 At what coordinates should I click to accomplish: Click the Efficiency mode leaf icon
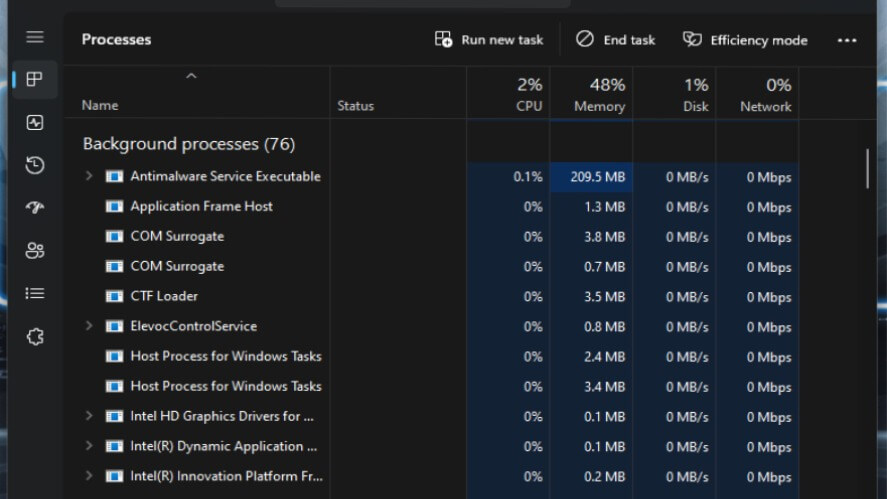(x=692, y=39)
